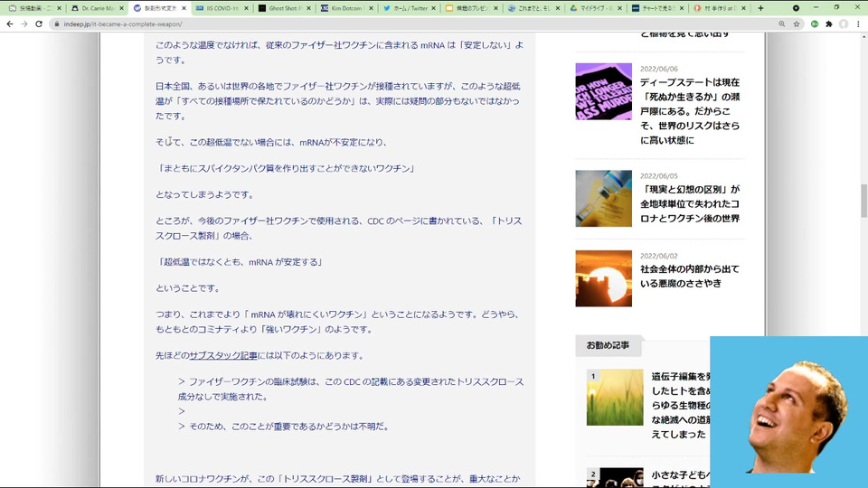
Task: Close the マイドライブ Google Drive tab
Action: click(619, 8)
